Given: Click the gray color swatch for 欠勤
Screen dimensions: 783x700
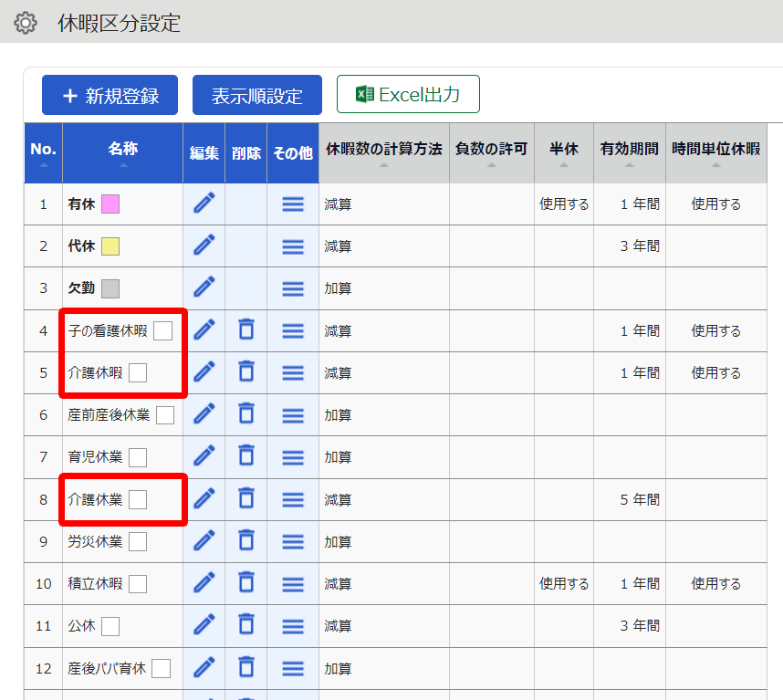Looking at the screenshot, I should pyautogui.click(x=110, y=288).
